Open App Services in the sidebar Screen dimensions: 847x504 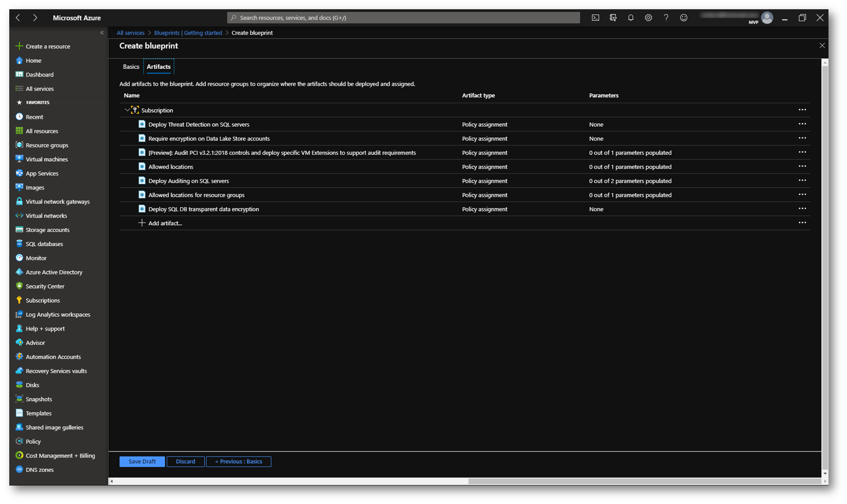[x=37, y=173]
